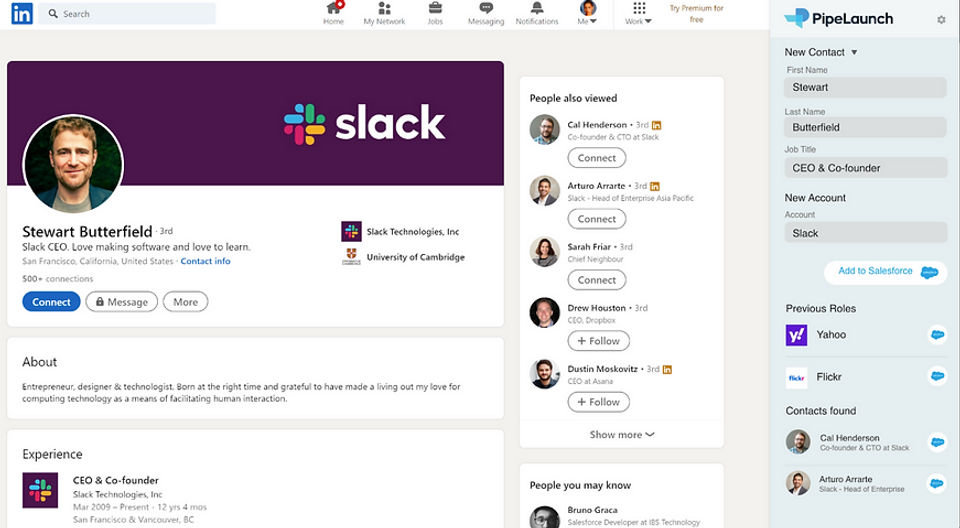The image size is (960, 528).
Task: Open the Messaging icon
Action: [x=486, y=9]
